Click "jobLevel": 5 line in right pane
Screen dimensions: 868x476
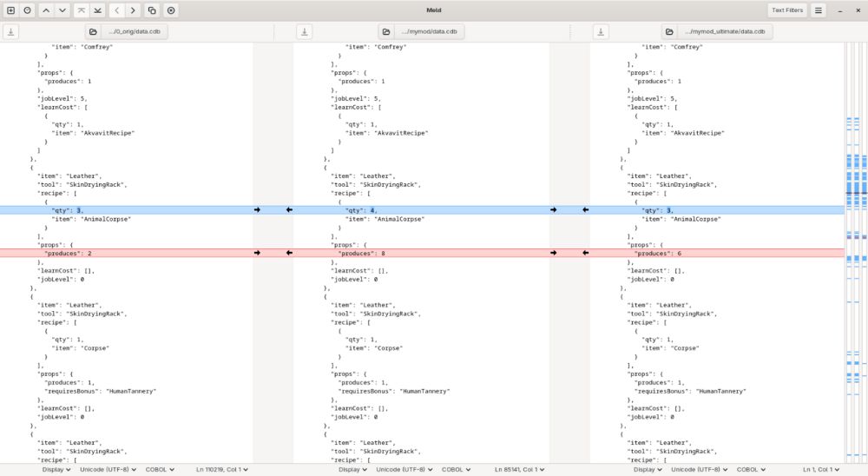(x=652, y=99)
